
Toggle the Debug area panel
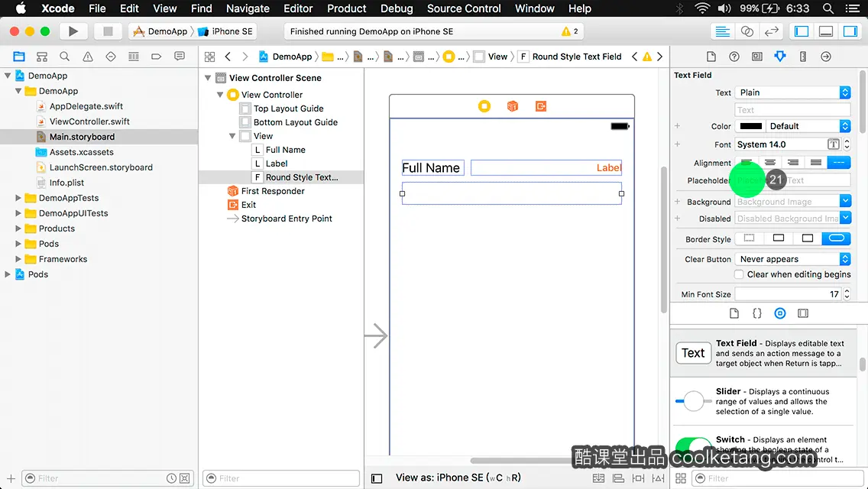(x=826, y=31)
